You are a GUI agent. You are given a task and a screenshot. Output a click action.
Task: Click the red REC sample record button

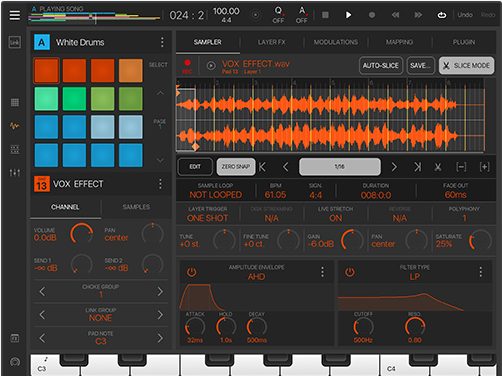[187, 66]
